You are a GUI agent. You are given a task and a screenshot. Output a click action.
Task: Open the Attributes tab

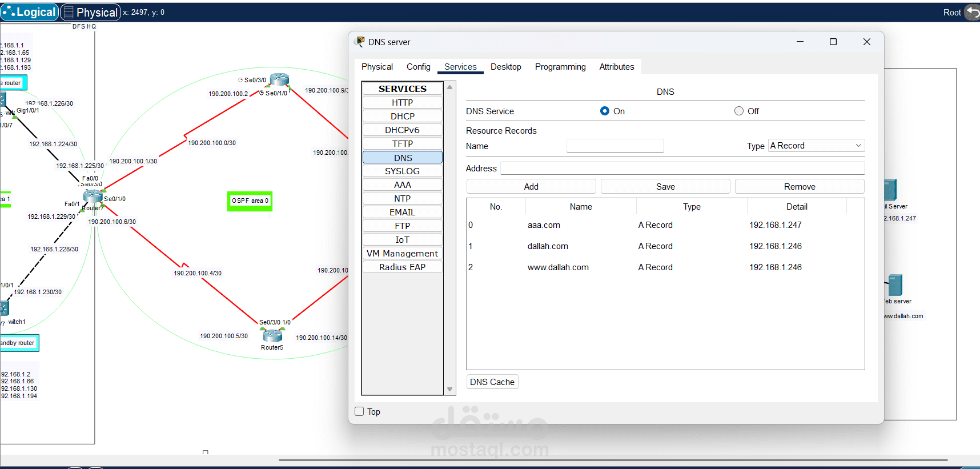click(617, 67)
